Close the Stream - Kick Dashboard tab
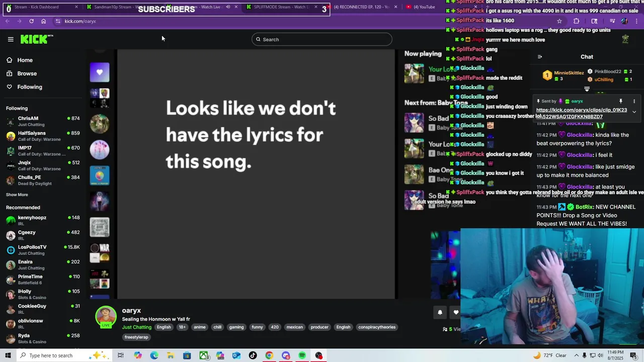Image resolution: width=644 pixels, height=362 pixels. tap(76, 7)
